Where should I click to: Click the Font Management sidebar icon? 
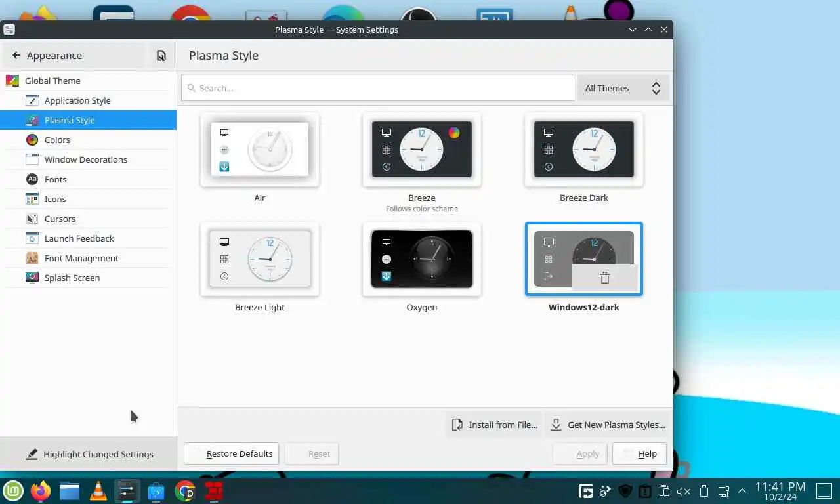click(x=32, y=258)
